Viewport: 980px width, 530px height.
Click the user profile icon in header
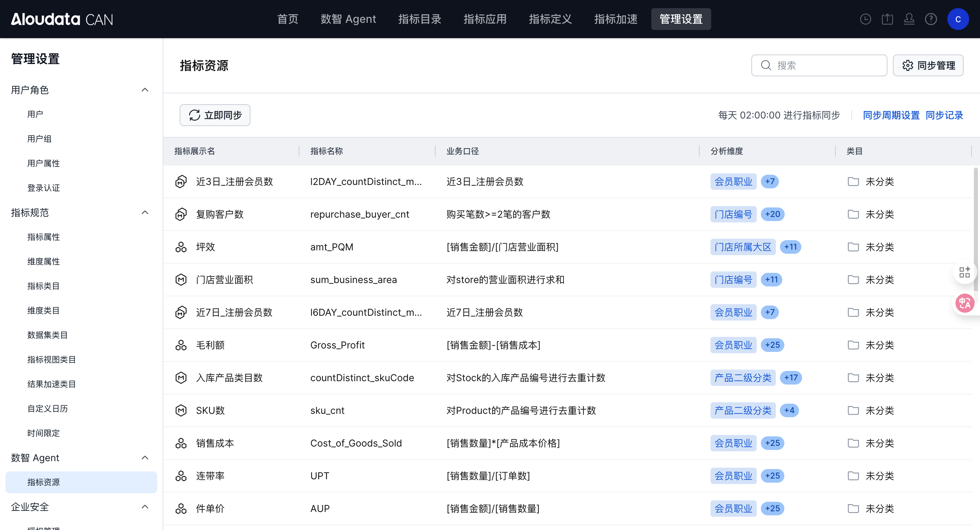click(909, 19)
